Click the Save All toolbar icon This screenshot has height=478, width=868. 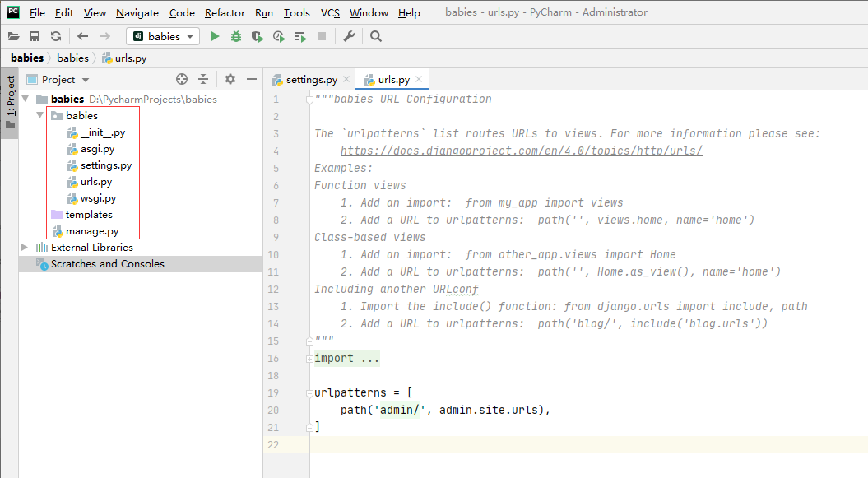[x=35, y=36]
